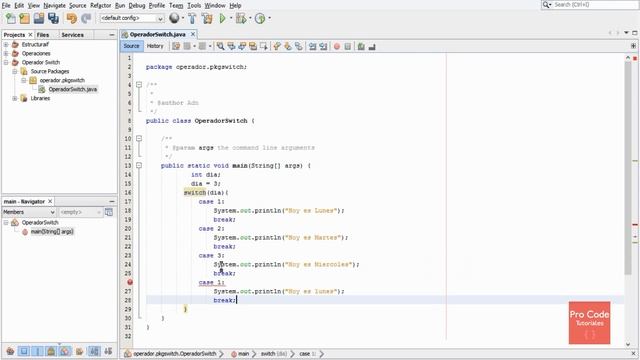The width and height of the screenshot is (640, 360).
Task: Open the Debug menu
Action: tap(137, 5)
